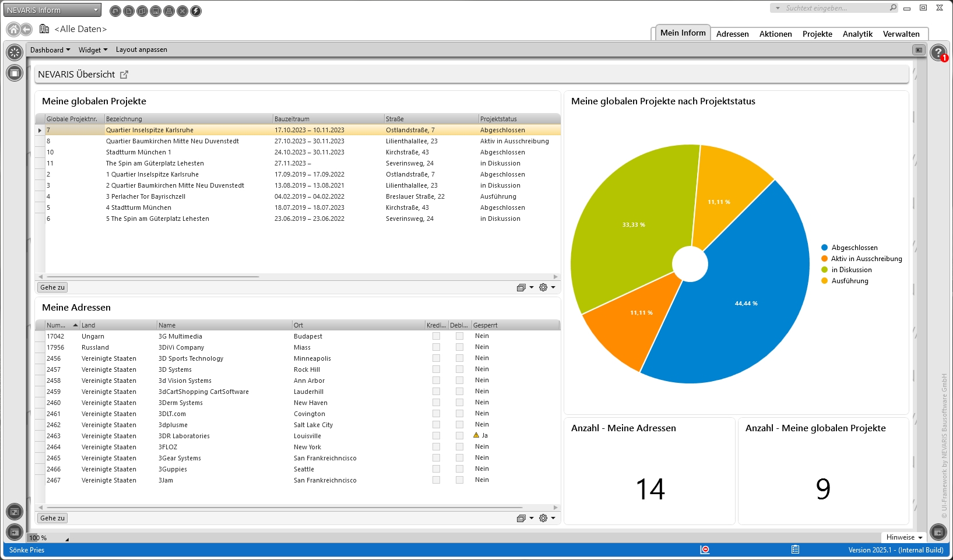Sort addresses by Num column header

(x=62, y=325)
